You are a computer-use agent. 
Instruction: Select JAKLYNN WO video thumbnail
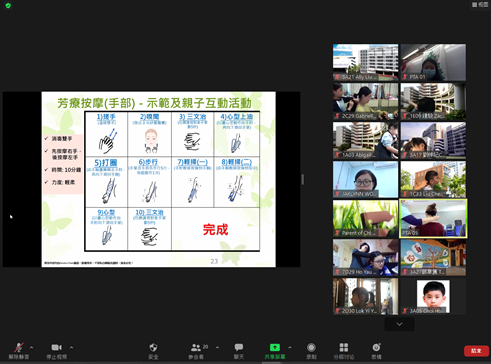point(365,179)
